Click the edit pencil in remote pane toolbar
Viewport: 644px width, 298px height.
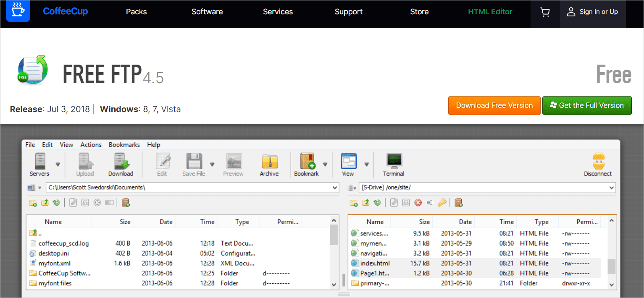pyautogui.click(x=394, y=203)
